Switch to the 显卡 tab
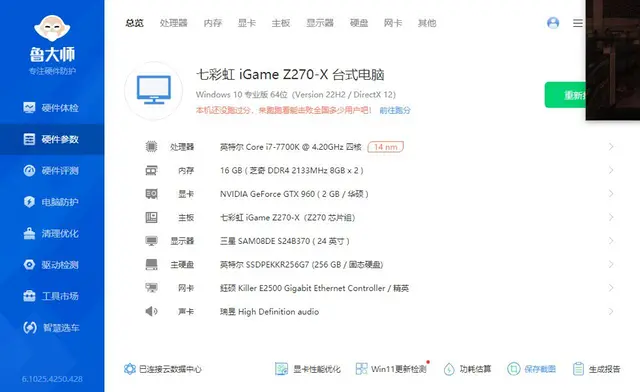The height and width of the screenshot is (392, 640). pos(247,23)
